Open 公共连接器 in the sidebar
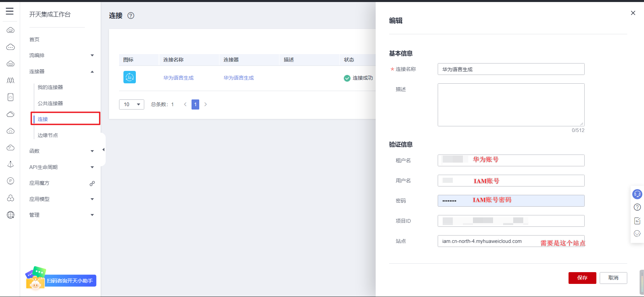 click(x=50, y=103)
